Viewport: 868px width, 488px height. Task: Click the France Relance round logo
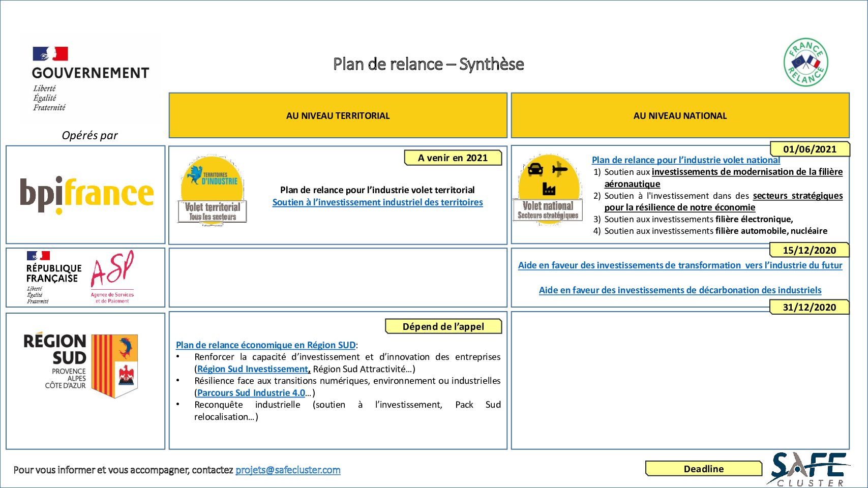[x=806, y=63]
